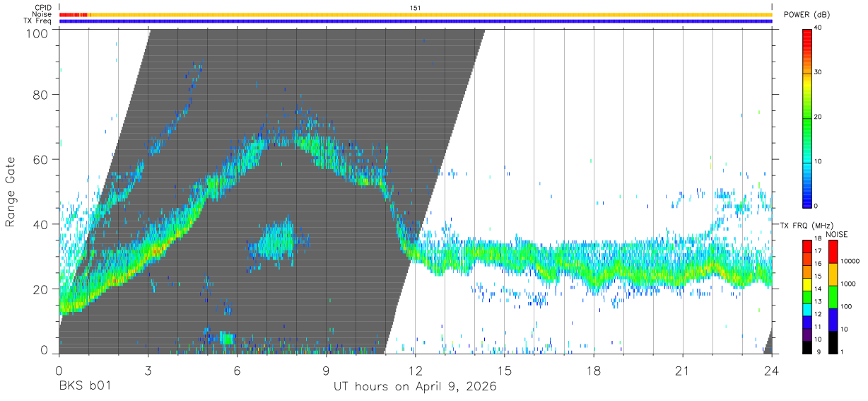Click the power scale label '30'
Viewport: 868px width, 401px height.
(818, 72)
